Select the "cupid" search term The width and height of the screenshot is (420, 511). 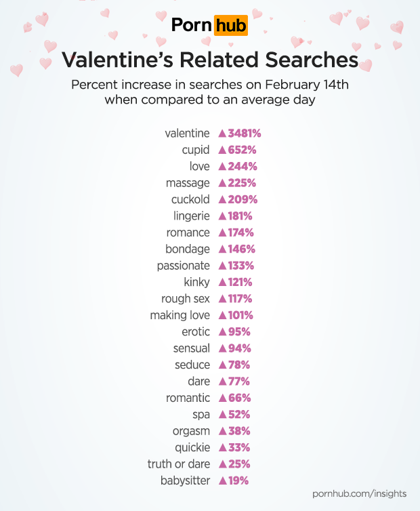196,150
